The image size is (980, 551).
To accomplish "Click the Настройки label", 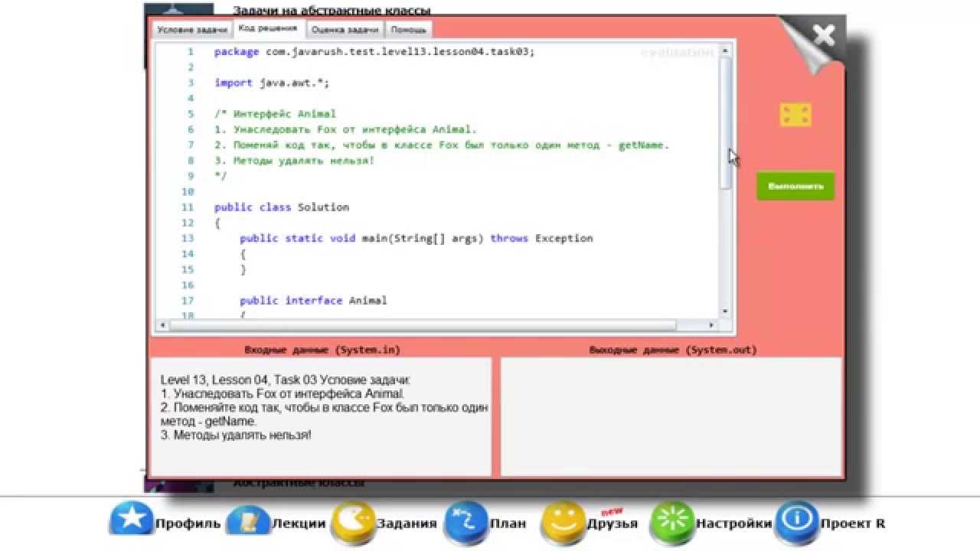I will point(733,524).
